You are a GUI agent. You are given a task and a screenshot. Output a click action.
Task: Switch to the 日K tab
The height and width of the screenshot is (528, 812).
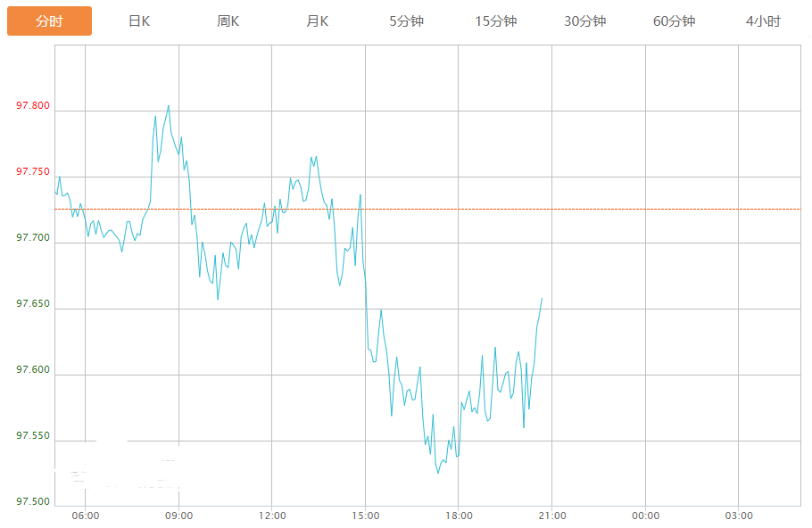[139, 21]
